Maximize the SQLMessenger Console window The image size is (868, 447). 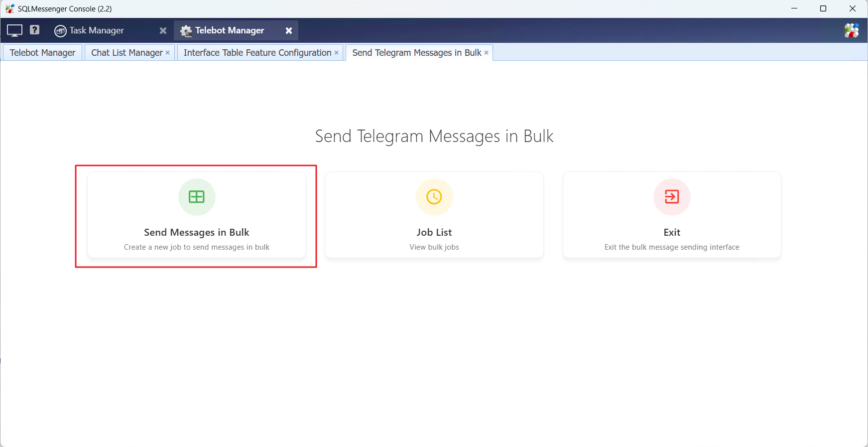point(823,8)
